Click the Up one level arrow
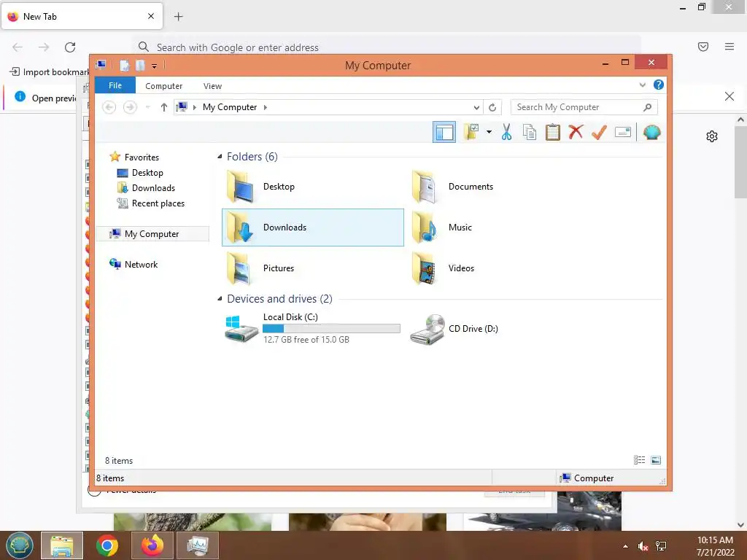The height and width of the screenshot is (560, 747). 163,107
